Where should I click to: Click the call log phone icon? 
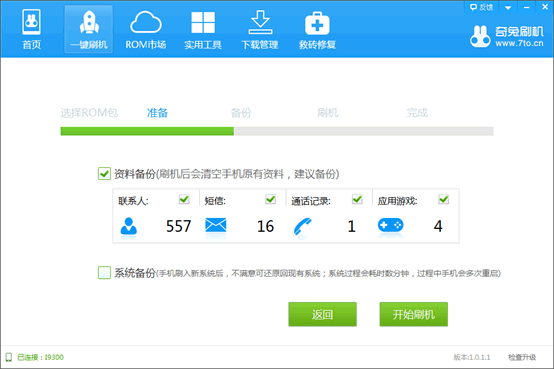(x=302, y=227)
